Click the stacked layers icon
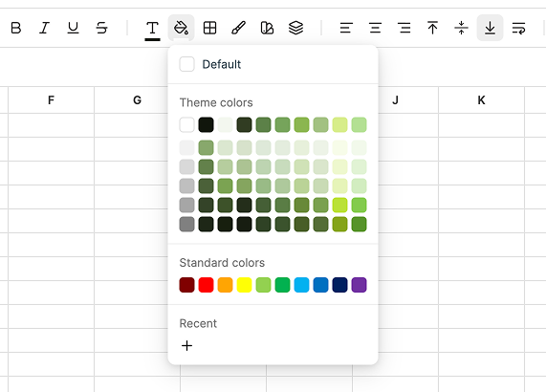Image resolution: width=546 pixels, height=392 pixels. click(296, 28)
